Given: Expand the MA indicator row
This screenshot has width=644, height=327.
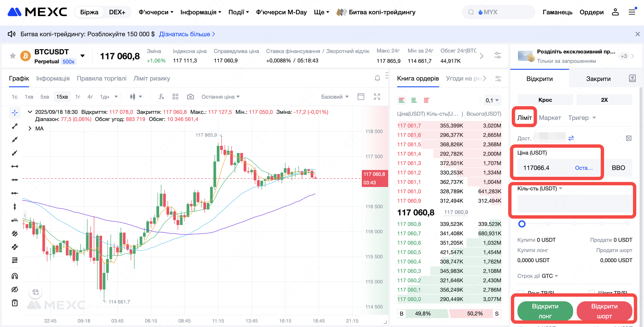Looking at the screenshot, I should (x=30, y=129).
